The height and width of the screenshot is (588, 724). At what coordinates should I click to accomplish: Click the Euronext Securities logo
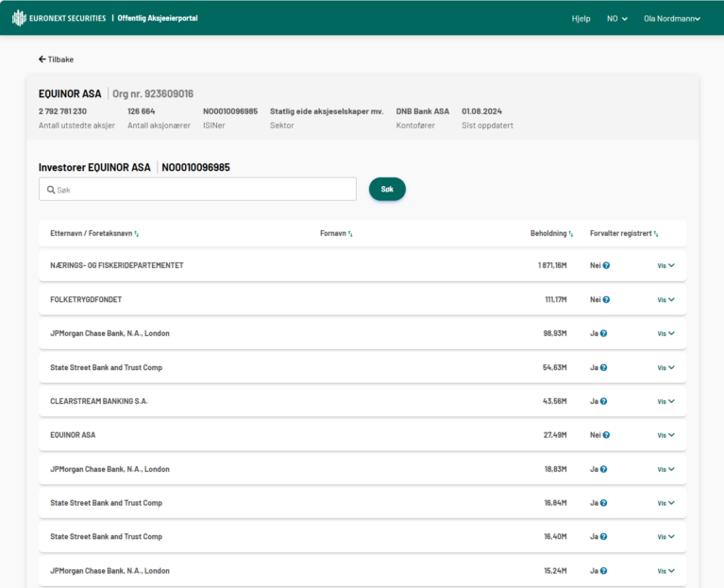coord(59,18)
